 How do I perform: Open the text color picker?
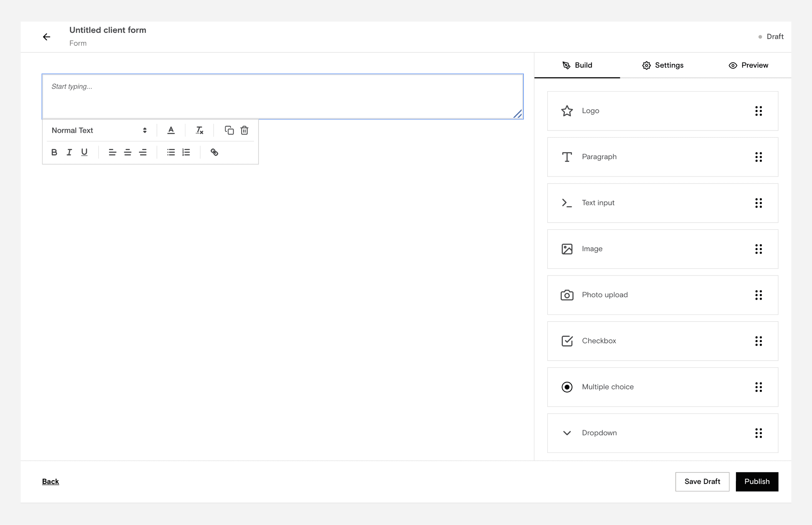pos(171,130)
